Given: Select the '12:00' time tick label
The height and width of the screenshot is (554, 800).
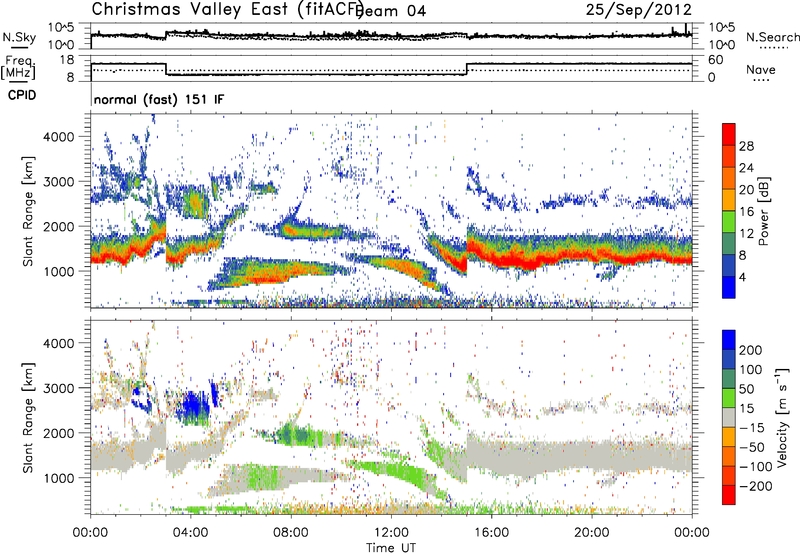Looking at the screenshot, I should pos(391,533).
